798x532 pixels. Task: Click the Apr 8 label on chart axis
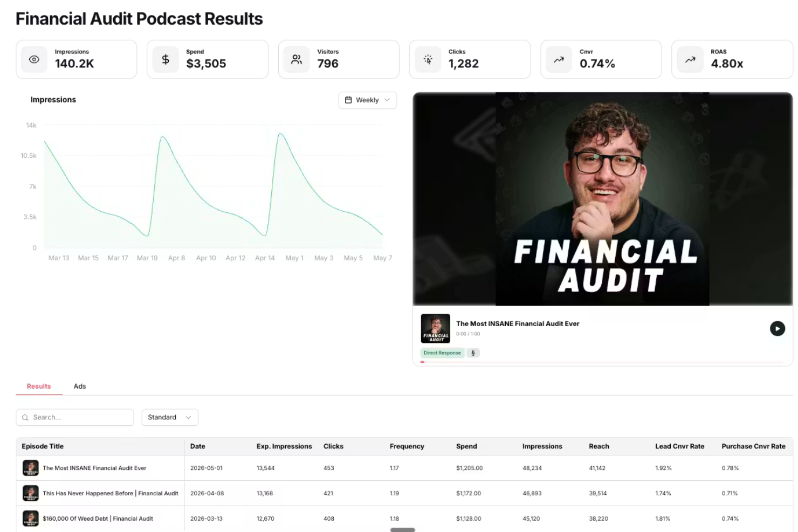click(x=176, y=258)
